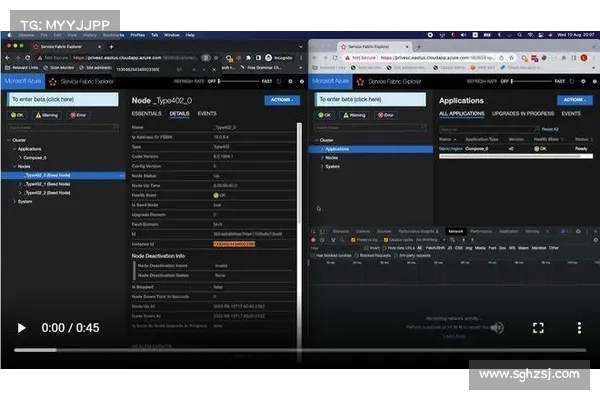This screenshot has height=400, width=600.
Task: Open the ACTIONS dropdown in the Node panel
Action: click(x=281, y=100)
